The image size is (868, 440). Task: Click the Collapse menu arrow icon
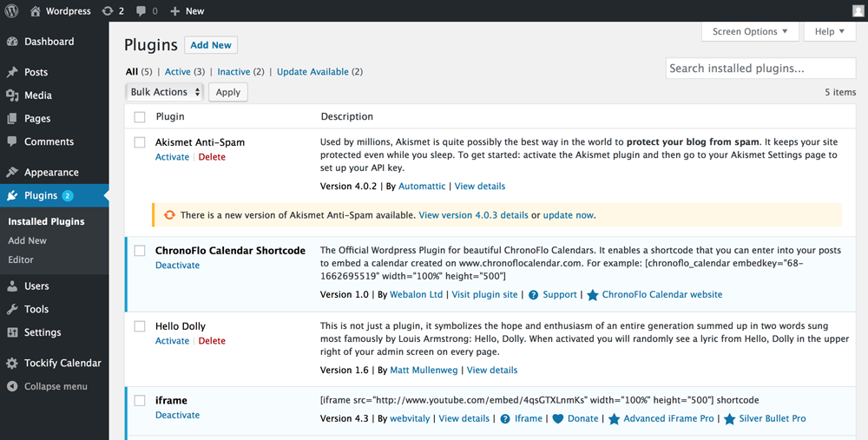coord(12,386)
